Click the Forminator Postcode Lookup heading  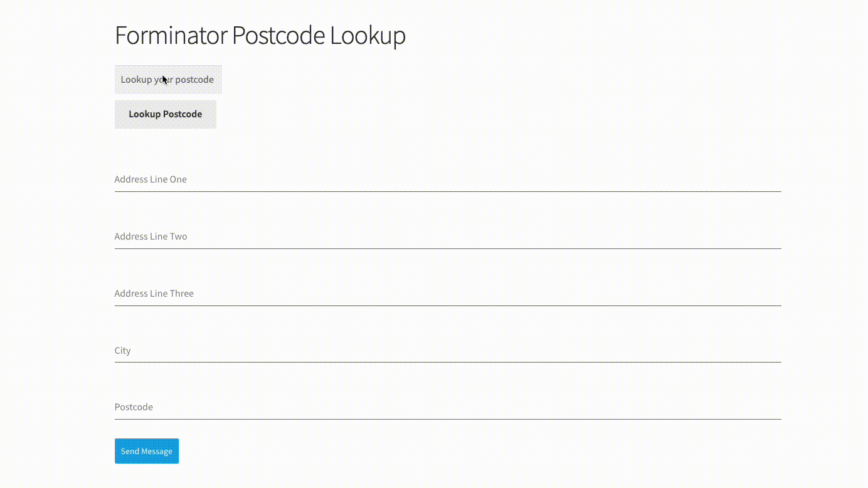point(260,36)
